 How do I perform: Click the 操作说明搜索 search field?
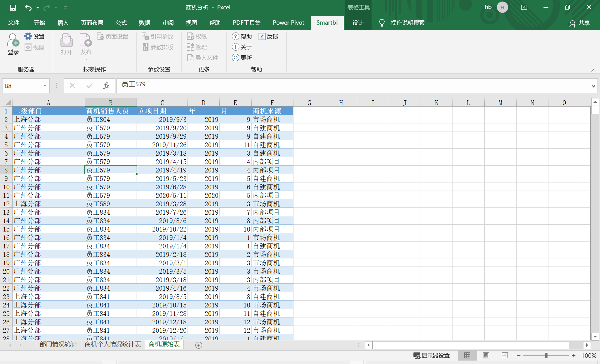click(408, 22)
